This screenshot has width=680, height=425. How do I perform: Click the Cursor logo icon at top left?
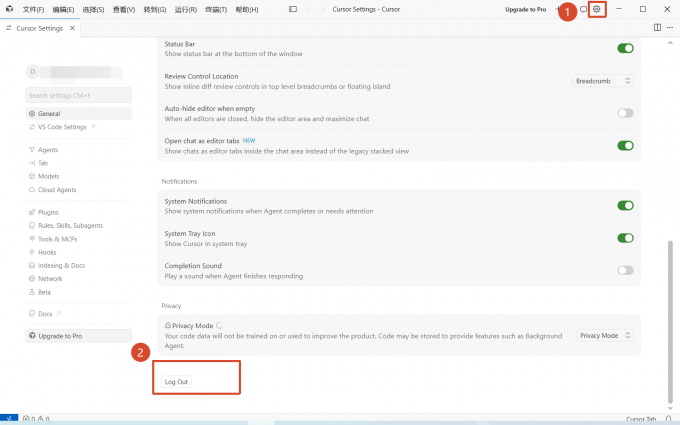(x=10, y=9)
